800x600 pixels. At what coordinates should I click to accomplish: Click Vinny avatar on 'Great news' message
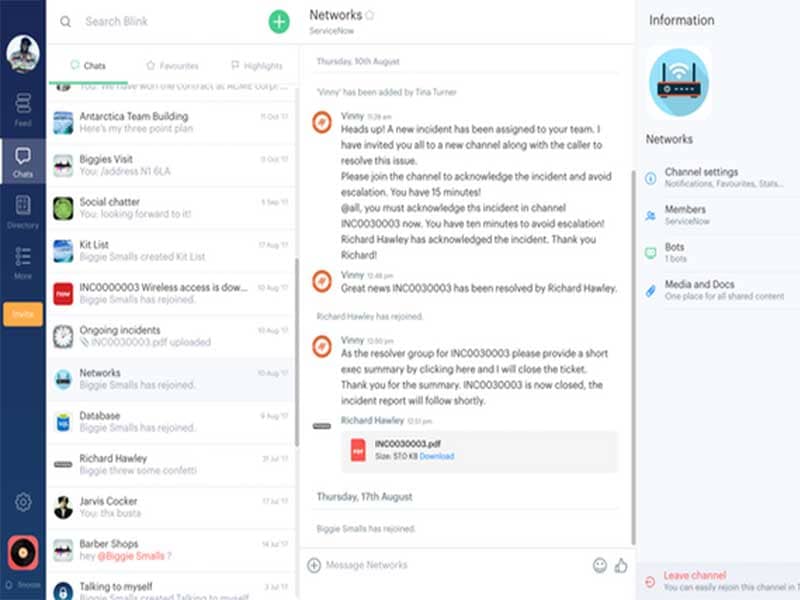pos(322,282)
